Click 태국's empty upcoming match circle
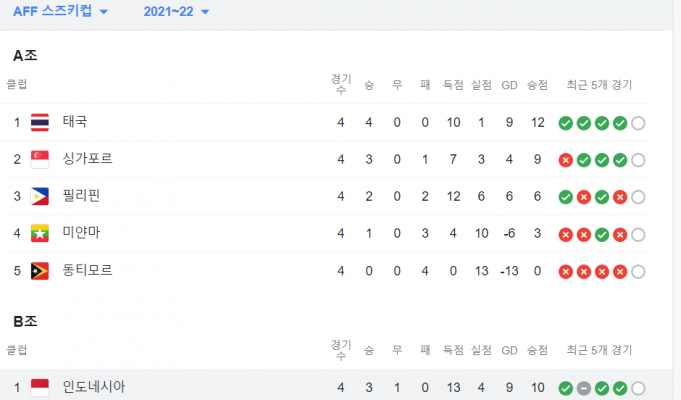This screenshot has width=681, height=400. [638, 123]
